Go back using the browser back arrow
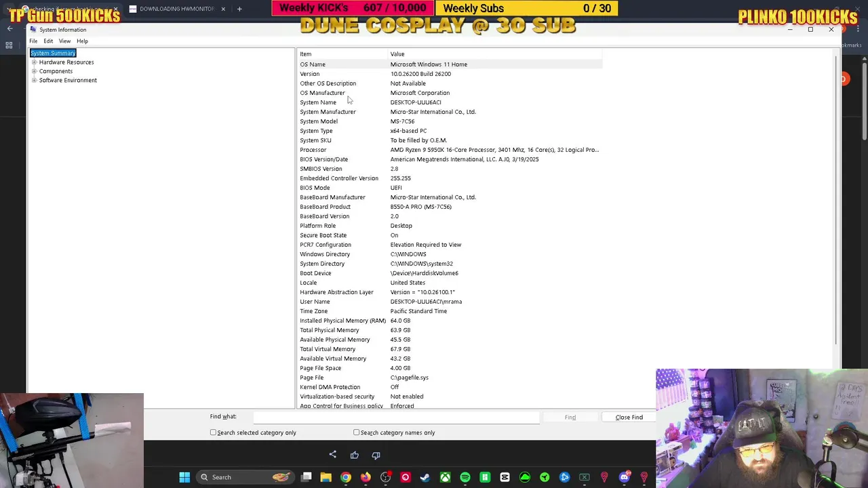Screen dimensions: 868x488 (x=9, y=28)
